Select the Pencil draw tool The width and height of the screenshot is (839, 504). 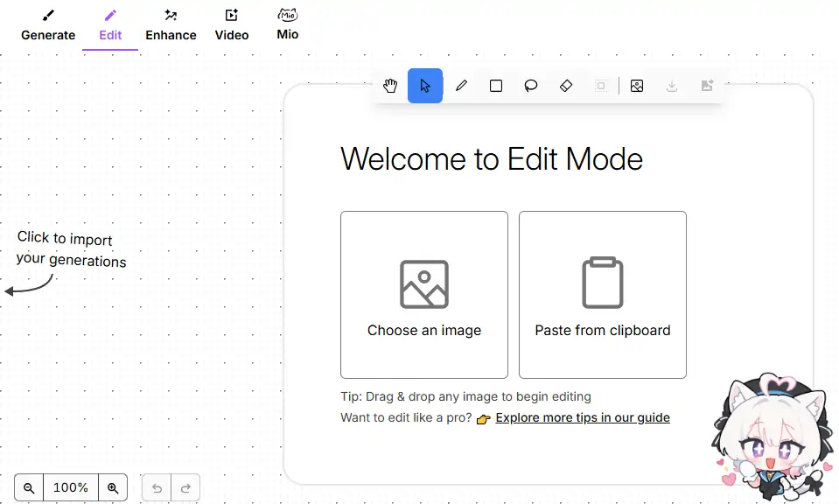pos(461,86)
